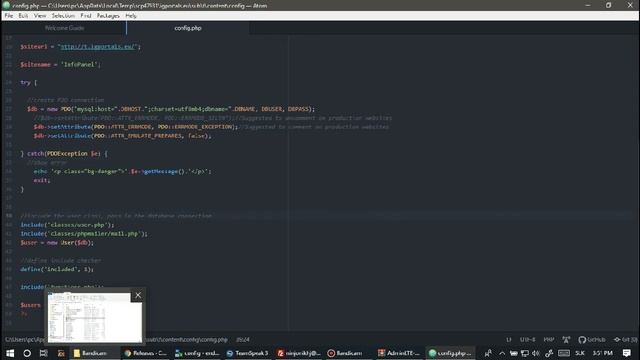Screen dimensions: 640x360
Task: Change grammar PHP in status bar
Action: coord(549,340)
